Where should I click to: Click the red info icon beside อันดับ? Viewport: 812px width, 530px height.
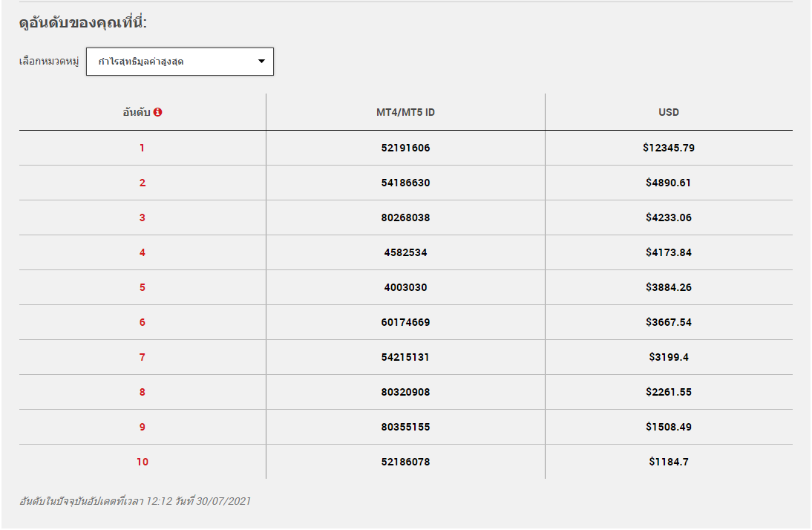point(158,112)
